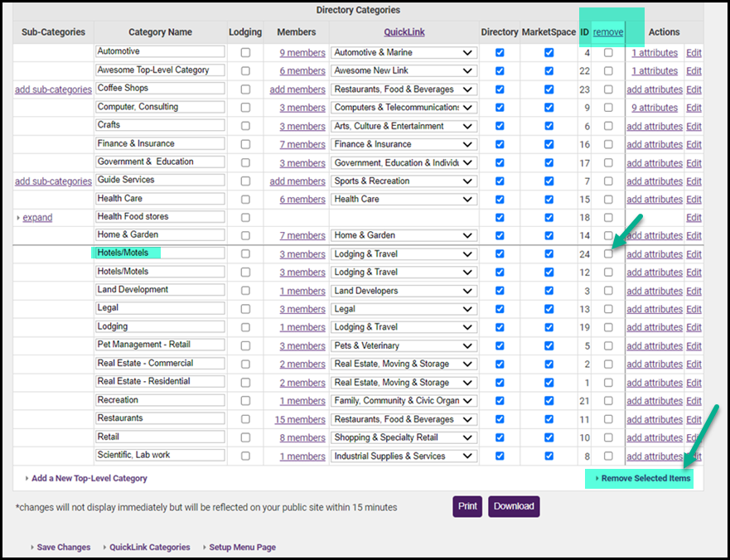Click Save Changes link
The height and width of the screenshot is (560, 730).
tap(63, 547)
